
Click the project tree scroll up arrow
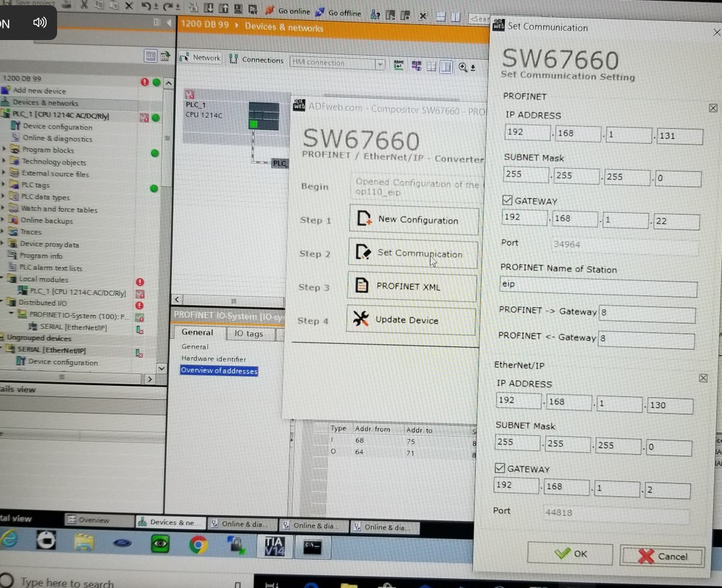tap(169, 83)
